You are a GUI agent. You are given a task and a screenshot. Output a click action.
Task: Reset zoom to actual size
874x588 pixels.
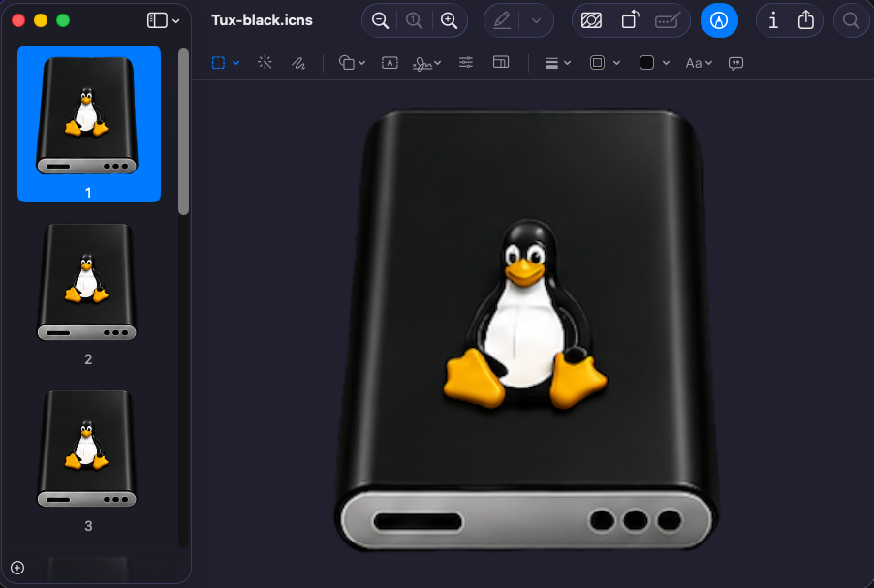point(414,20)
